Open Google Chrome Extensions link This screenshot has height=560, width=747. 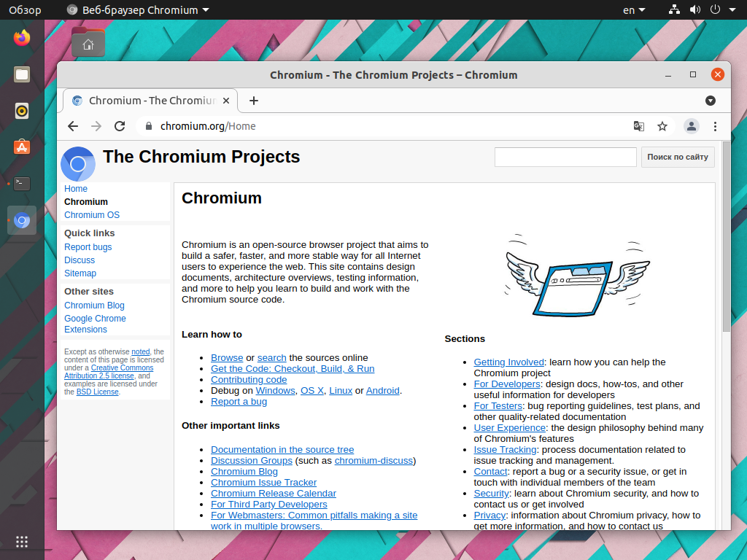[x=96, y=324]
